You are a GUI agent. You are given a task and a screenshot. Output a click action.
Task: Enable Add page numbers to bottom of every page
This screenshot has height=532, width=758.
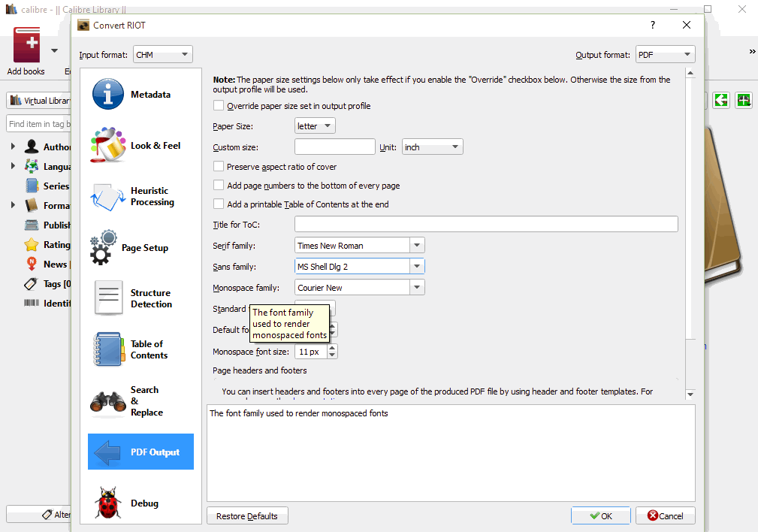219,186
